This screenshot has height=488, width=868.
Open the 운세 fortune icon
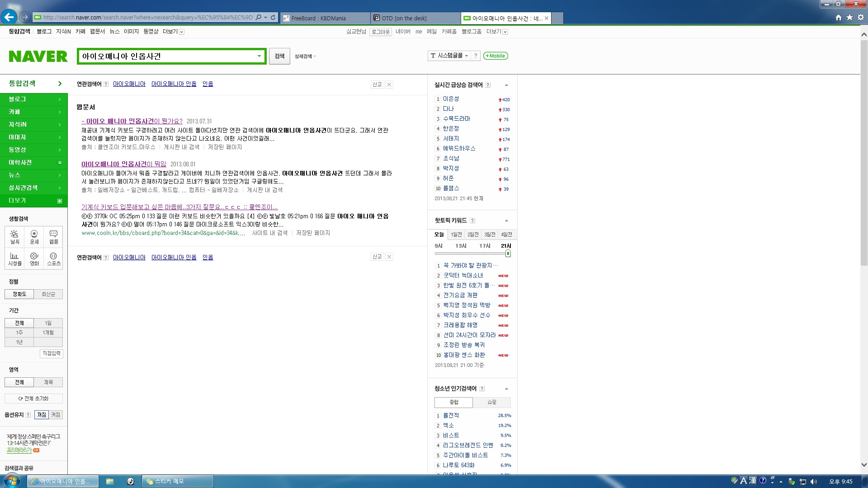[34, 237]
